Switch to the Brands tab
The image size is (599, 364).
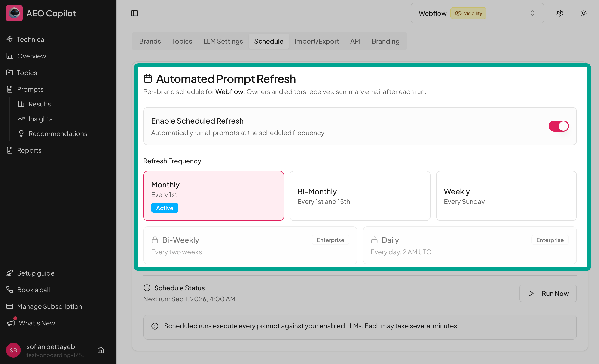pyautogui.click(x=150, y=41)
